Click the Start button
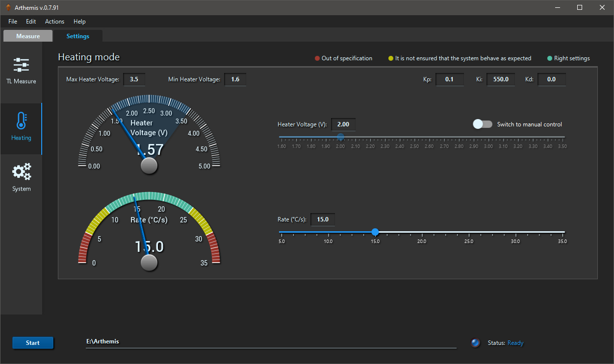The image size is (614, 364). (33, 343)
